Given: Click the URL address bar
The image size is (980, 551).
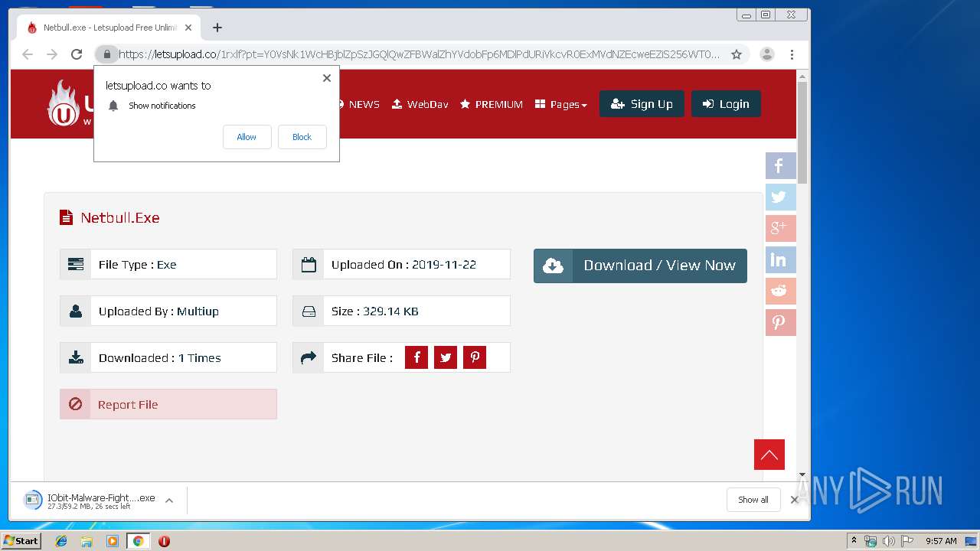Looking at the screenshot, I should coord(418,54).
